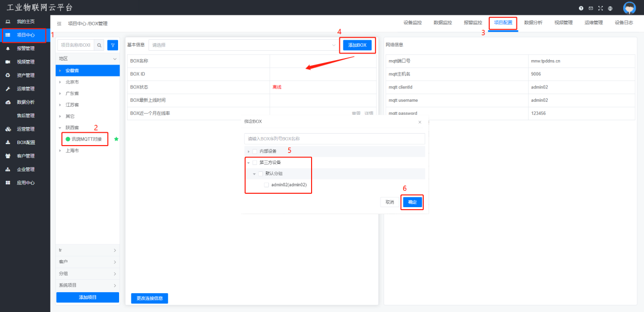Open 报警管理 in the left navigation
The height and width of the screenshot is (312, 644).
(x=26, y=49)
